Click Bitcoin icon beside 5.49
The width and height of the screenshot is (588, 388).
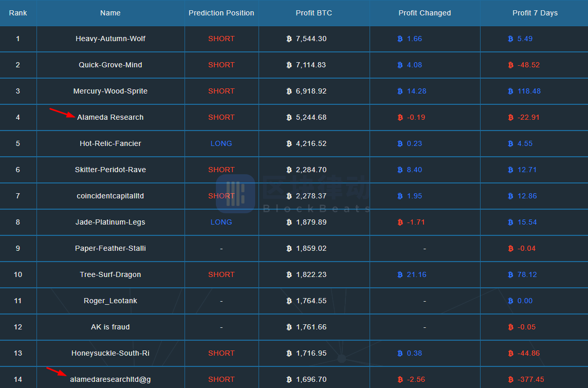(510, 39)
